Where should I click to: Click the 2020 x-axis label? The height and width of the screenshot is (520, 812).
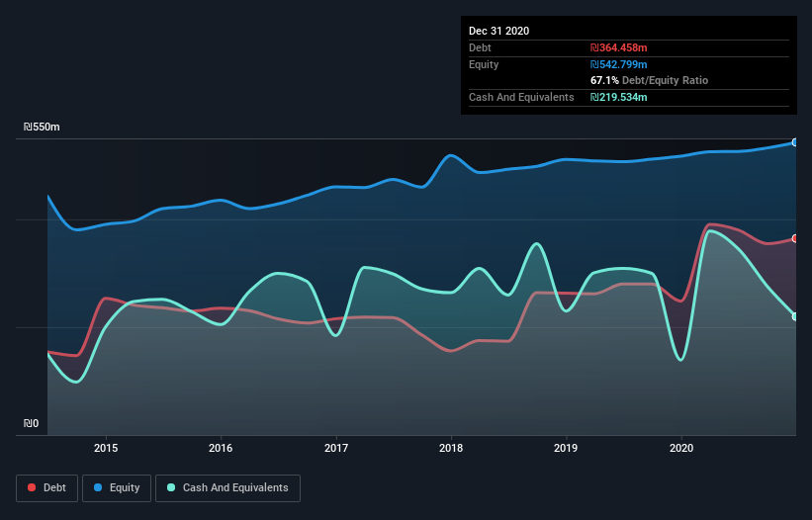point(681,448)
